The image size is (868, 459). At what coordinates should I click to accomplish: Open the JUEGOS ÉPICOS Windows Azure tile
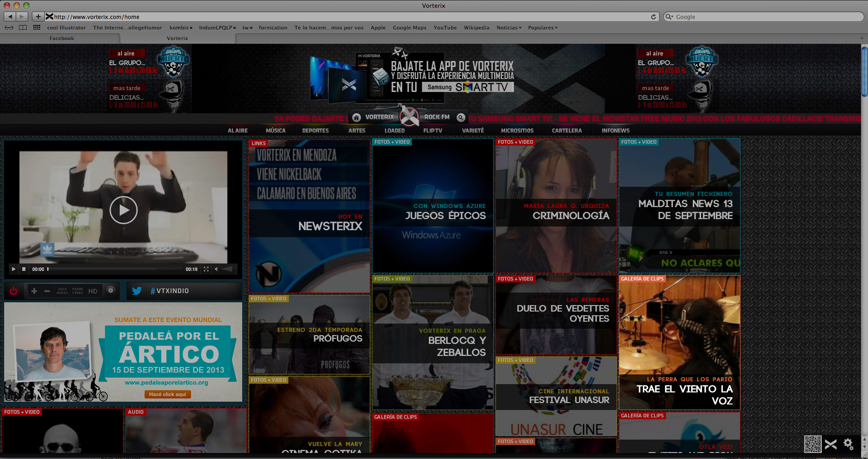click(433, 205)
